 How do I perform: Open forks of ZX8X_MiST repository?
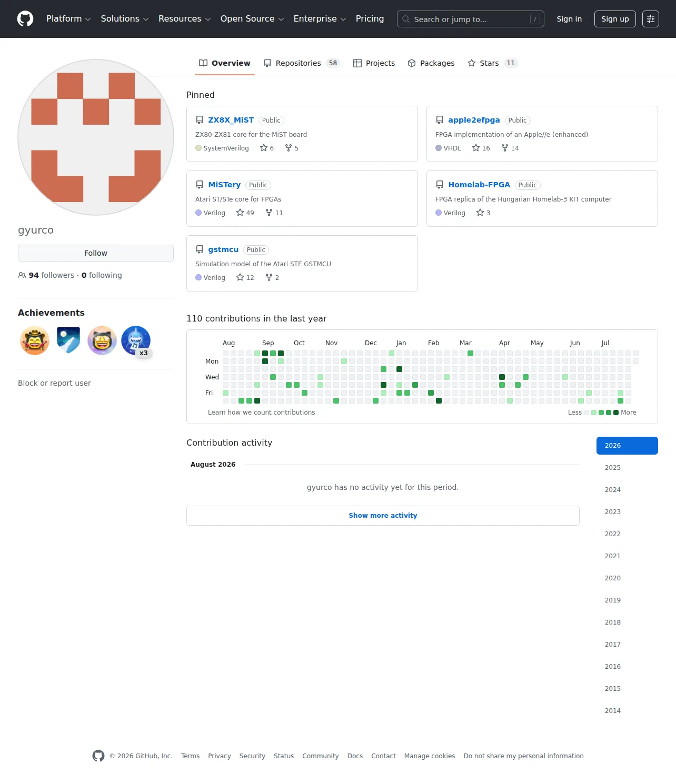292,148
